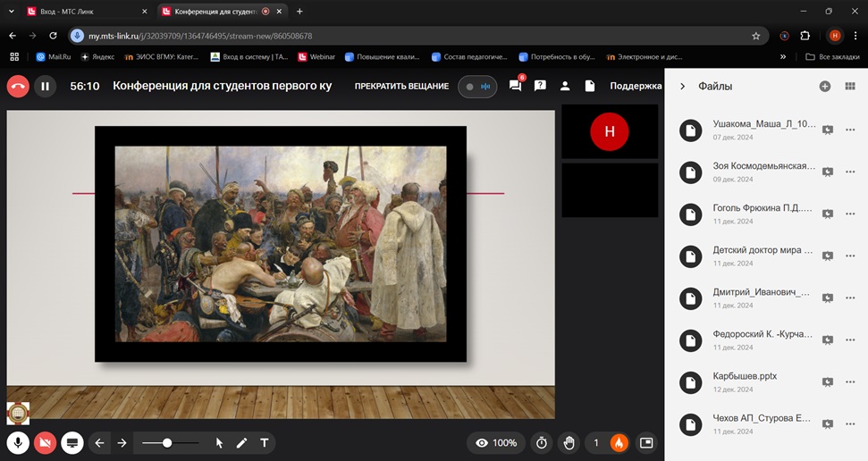The width and height of the screenshot is (868, 461).
Task: Switch to Конференция для студентов tab
Action: point(222,11)
